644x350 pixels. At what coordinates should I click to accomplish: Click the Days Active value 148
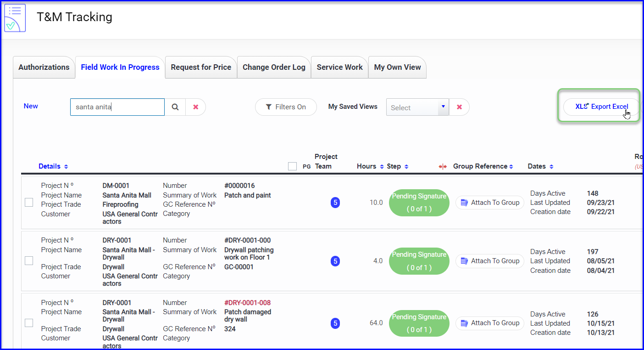[593, 193]
